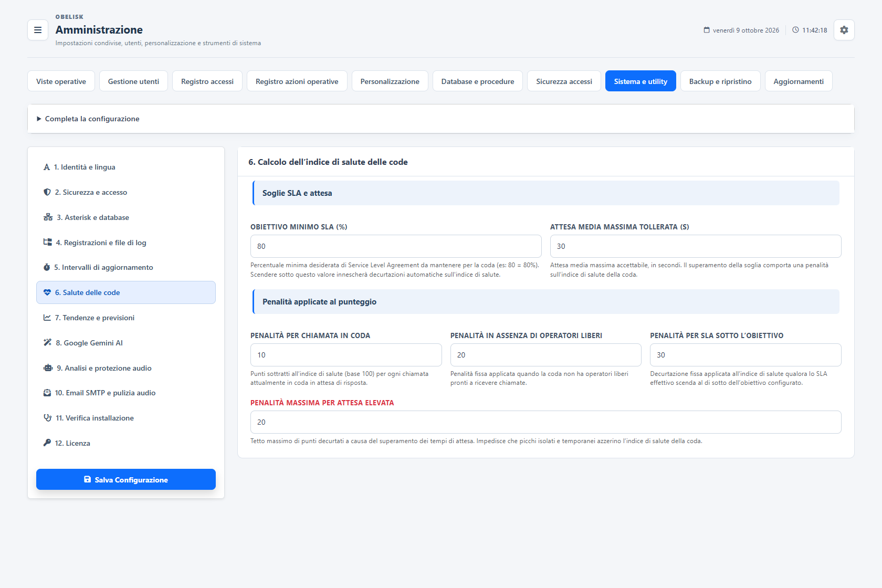Open the Gestione utenti tab

[x=133, y=81]
